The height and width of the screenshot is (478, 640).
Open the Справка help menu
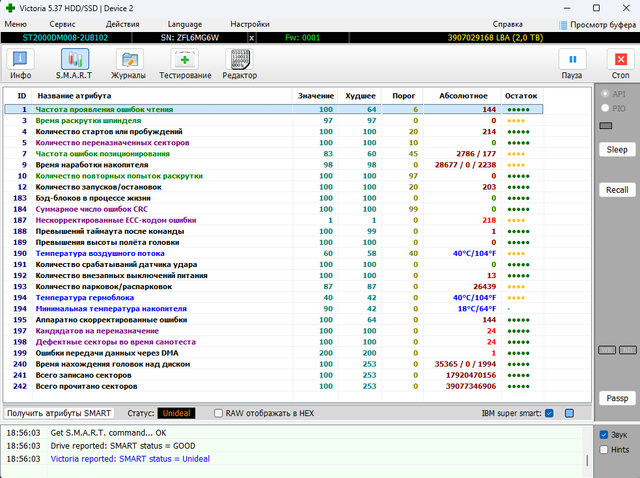coord(507,24)
